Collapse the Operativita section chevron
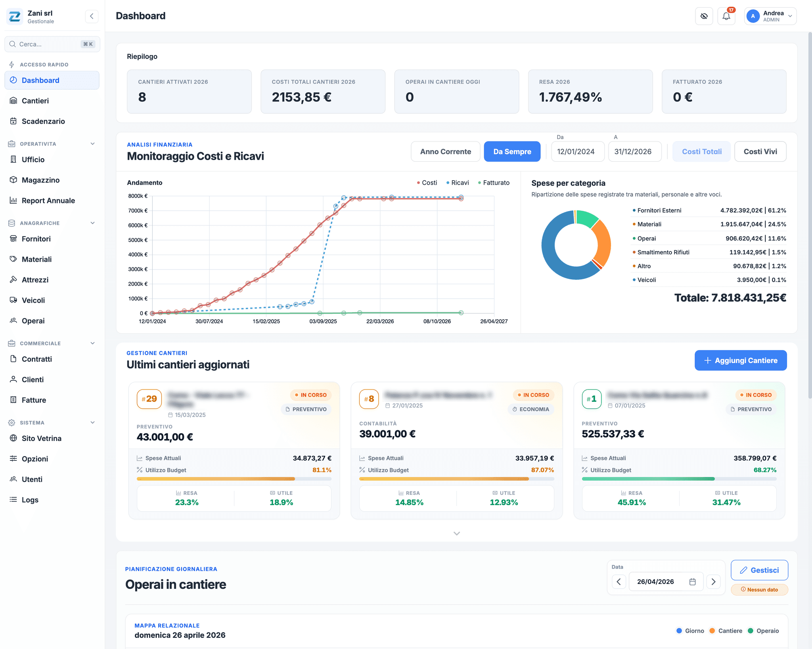Screen dimensions: 812x649 pyautogui.click(x=93, y=144)
